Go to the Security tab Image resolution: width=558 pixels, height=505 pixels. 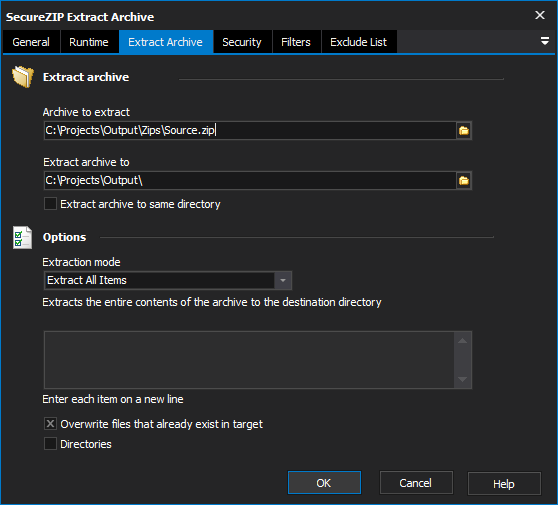tap(242, 42)
